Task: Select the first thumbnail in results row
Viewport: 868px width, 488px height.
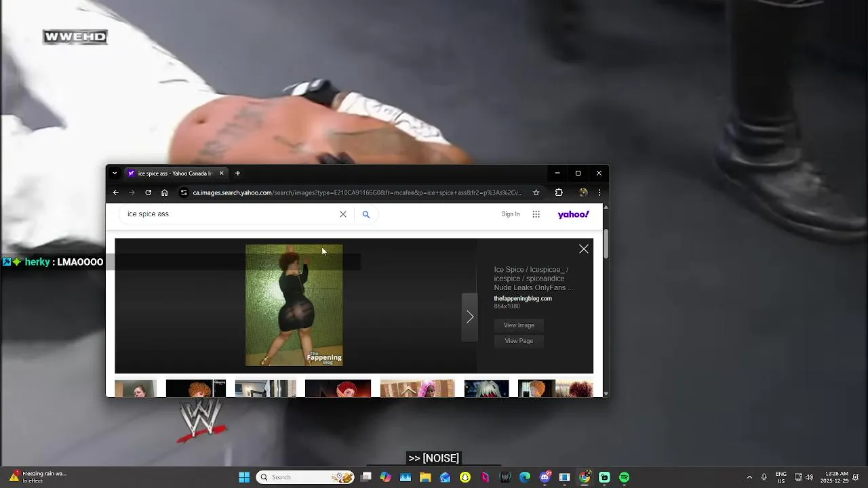Action: pyautogui.click(x=136, y=388)
